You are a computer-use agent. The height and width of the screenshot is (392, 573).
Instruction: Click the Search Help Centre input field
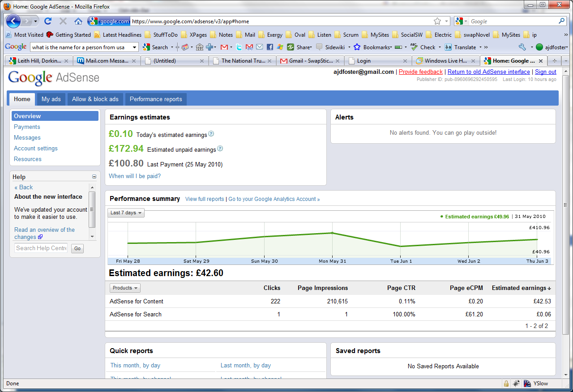click(x=41, y=248)
